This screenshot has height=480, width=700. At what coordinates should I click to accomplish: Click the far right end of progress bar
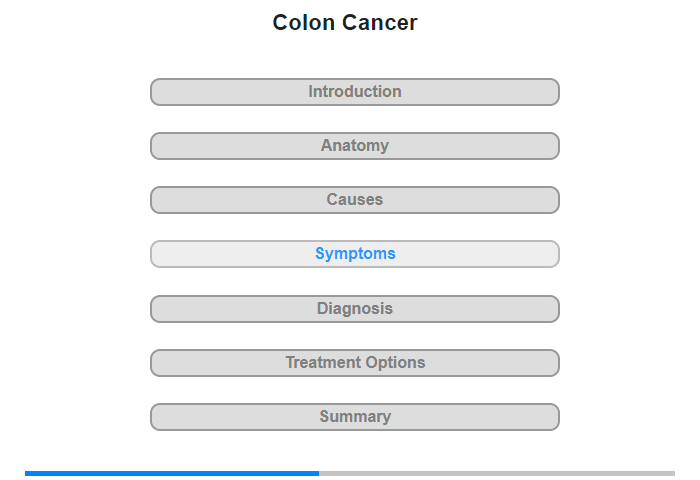[674, 473]
